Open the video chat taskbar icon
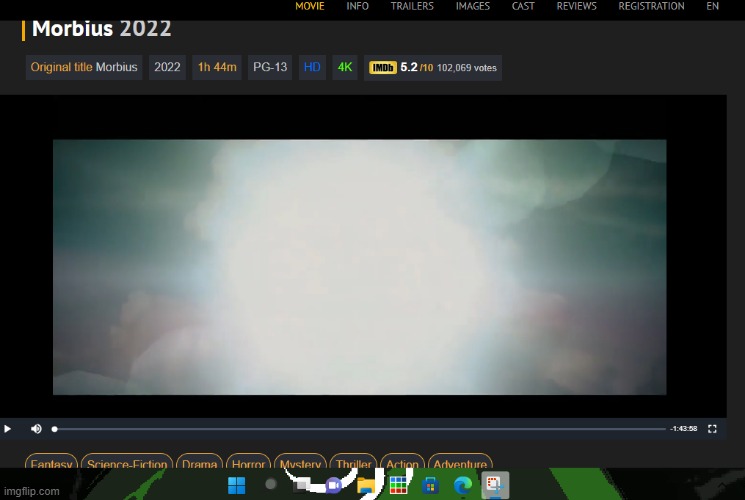 333,486
